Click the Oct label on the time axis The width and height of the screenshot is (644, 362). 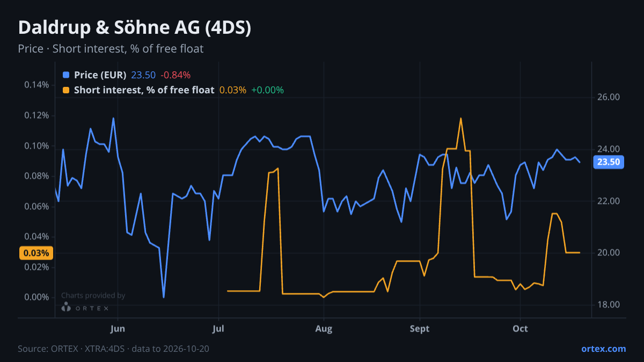[520, 329]
